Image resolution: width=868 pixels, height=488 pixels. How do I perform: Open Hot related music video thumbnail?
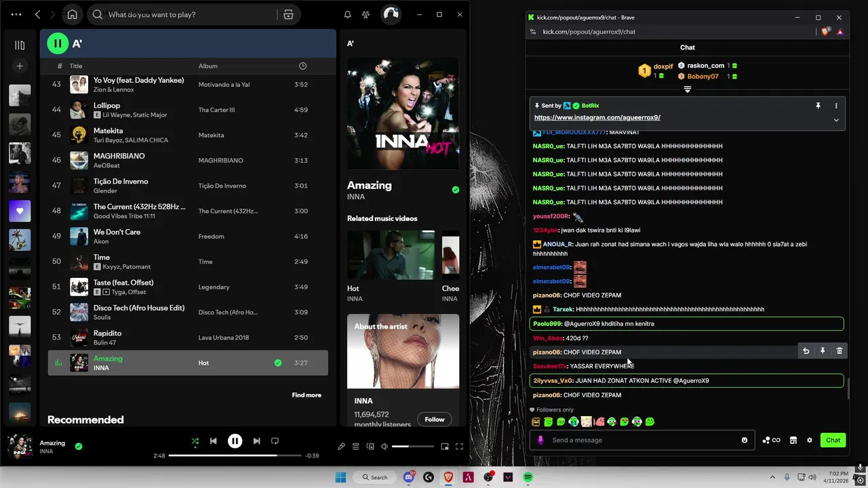click(391, 254)
